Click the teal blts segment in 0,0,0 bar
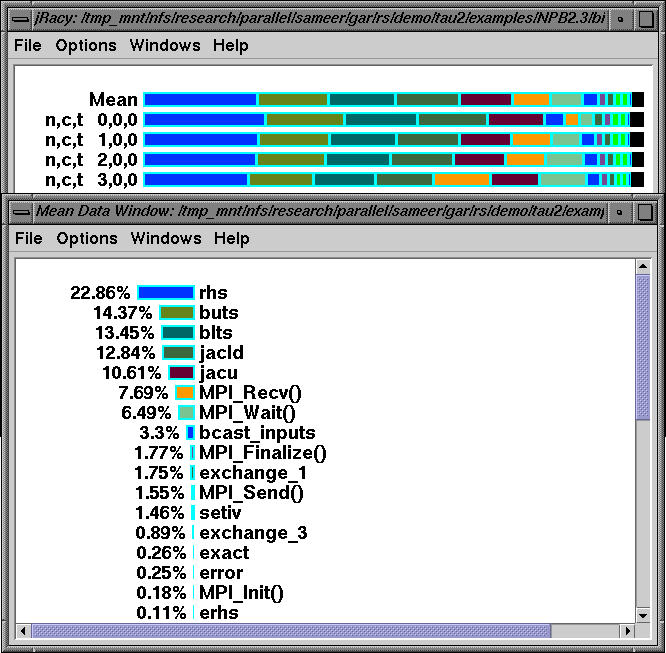This screenshot has width=666, height=653. 381,119
